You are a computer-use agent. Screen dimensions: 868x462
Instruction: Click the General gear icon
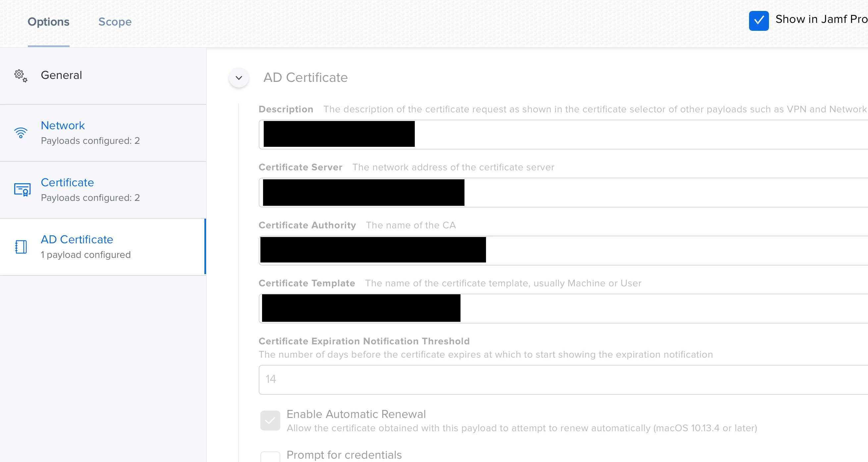click(21, 76)
